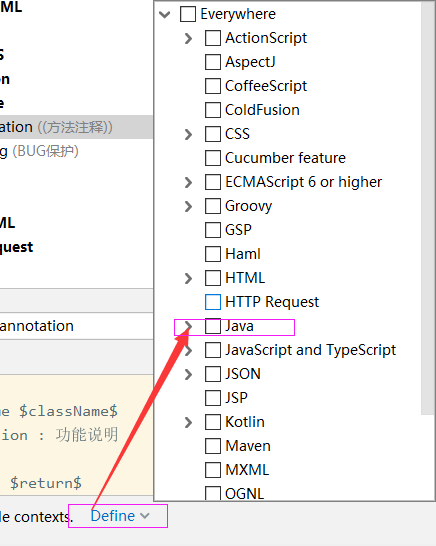
Task: Expand JavaScript and TypeScript node
Action: pyautogui.click(x=188, y=350)
